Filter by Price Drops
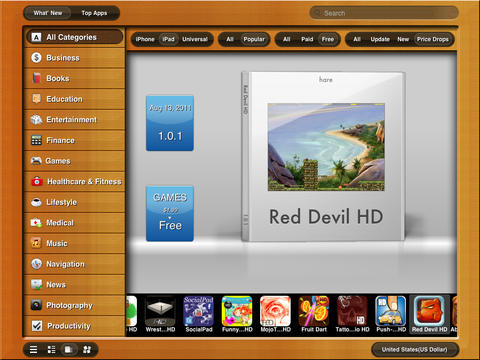This screenshot has height=360, width=480. click(433, 39)
